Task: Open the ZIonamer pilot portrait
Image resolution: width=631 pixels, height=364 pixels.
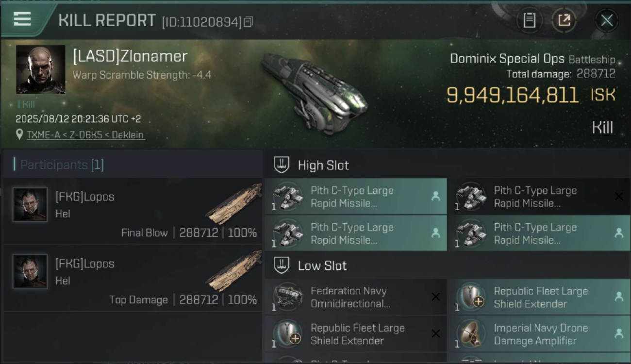Action: click(41, 69)
